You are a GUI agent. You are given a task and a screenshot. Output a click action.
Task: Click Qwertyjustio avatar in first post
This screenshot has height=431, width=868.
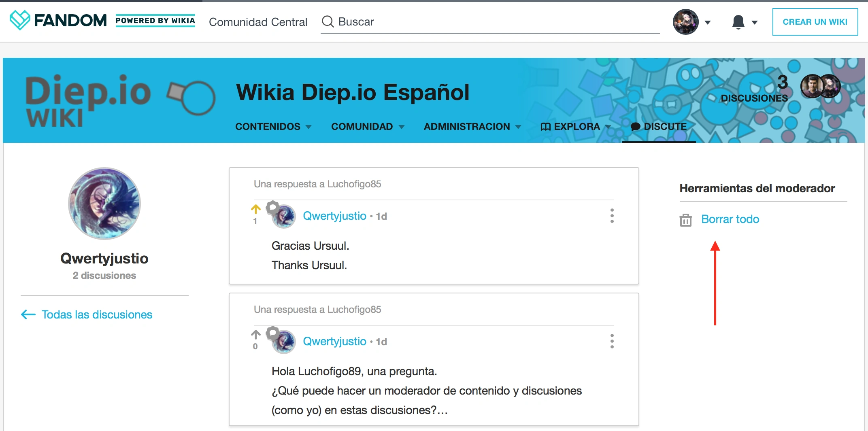(284, 217)
